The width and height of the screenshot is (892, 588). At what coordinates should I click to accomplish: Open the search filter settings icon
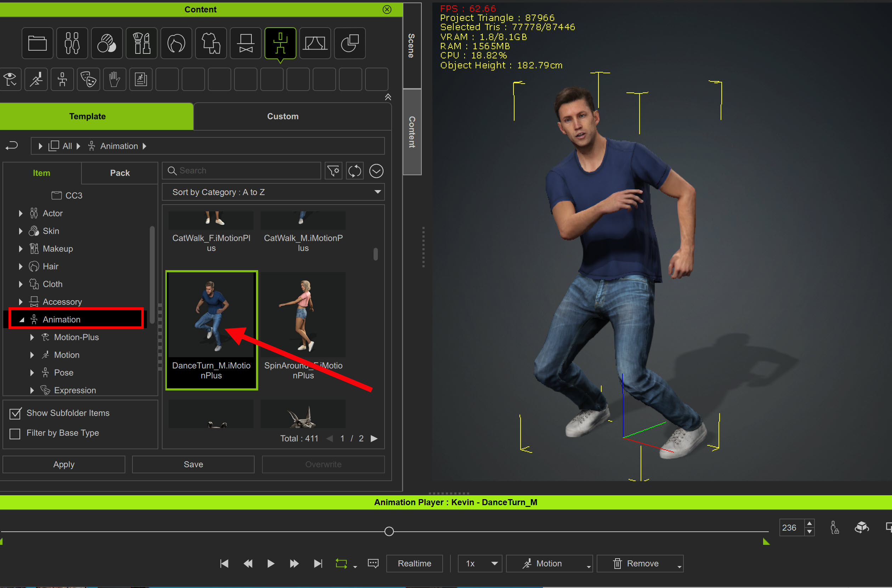pos(333,171)
